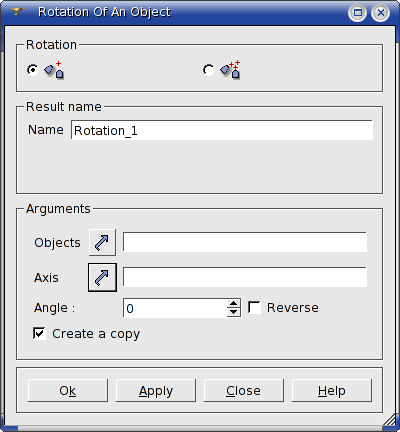Click the single rotation icon with one plus
The height and width of the screenshot is (432, 400).
[54, 70]
